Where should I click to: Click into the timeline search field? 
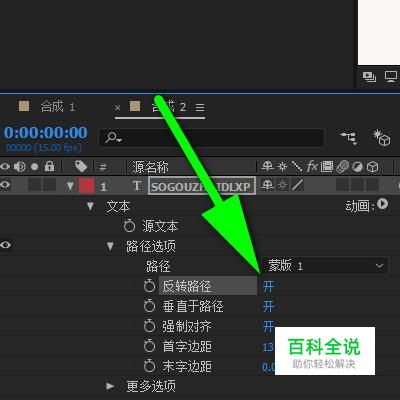[212, 137]
